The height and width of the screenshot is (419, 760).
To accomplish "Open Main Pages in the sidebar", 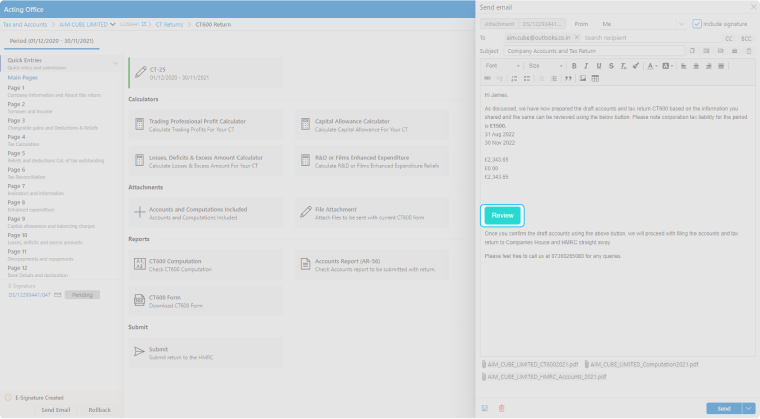I will coord(22,77).
